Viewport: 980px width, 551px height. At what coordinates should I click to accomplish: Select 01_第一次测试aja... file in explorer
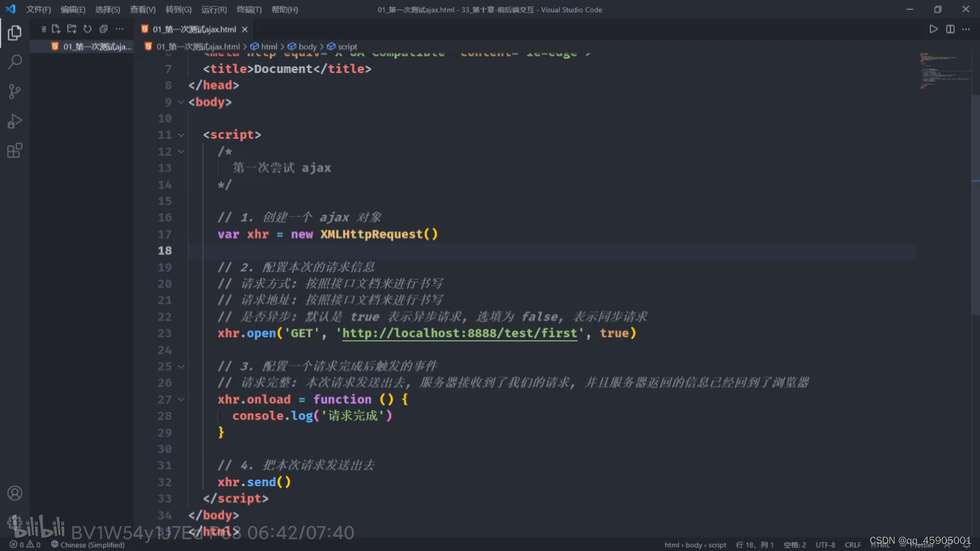click(x=97, y=47)
